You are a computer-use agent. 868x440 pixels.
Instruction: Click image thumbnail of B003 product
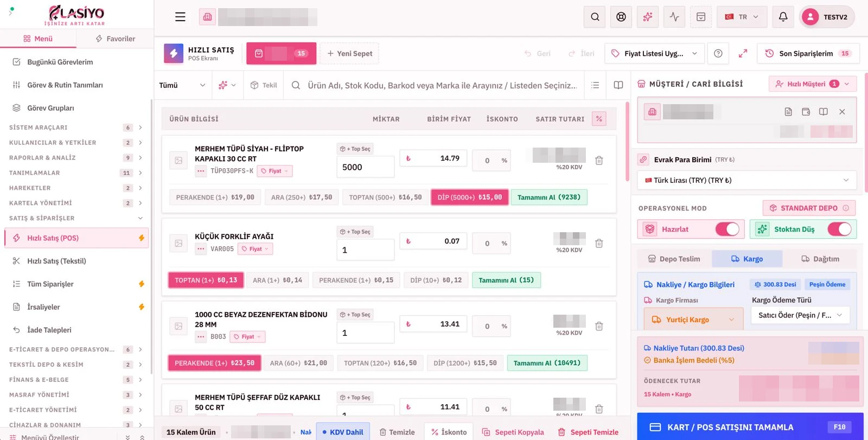pos(178,326)
